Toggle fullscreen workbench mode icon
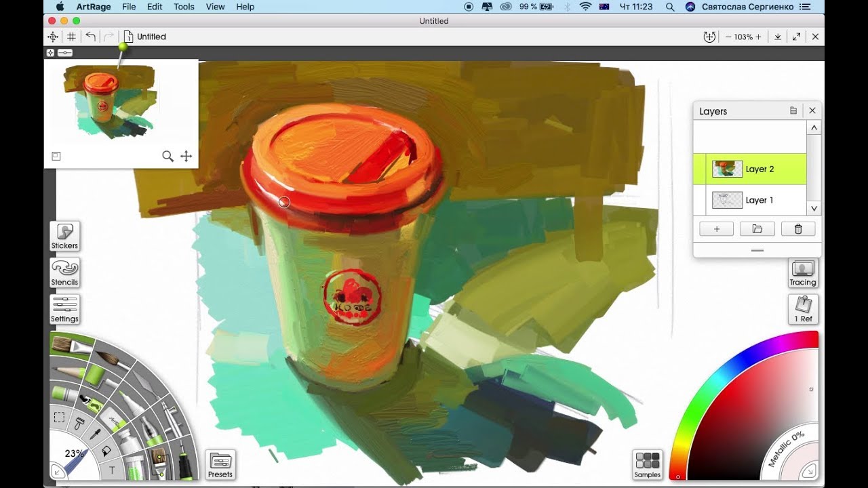Viewport: 868px width, 488px height. [797, 37]
